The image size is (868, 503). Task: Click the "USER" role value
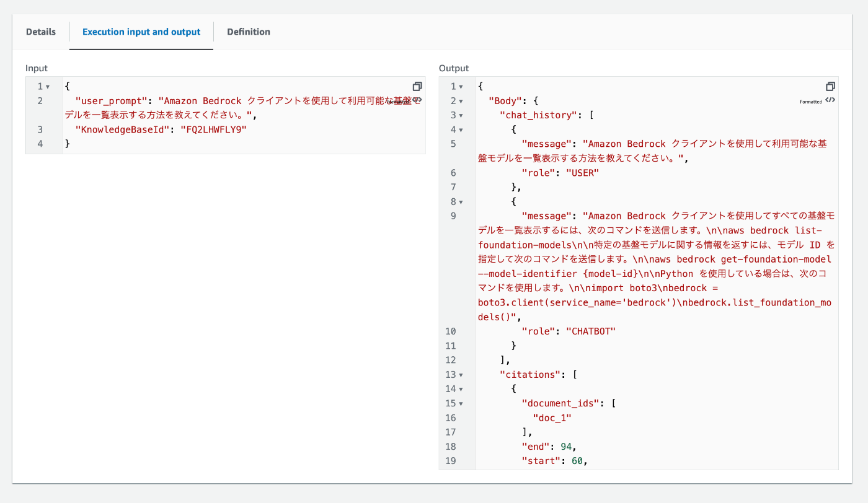[x=583, y=173]
